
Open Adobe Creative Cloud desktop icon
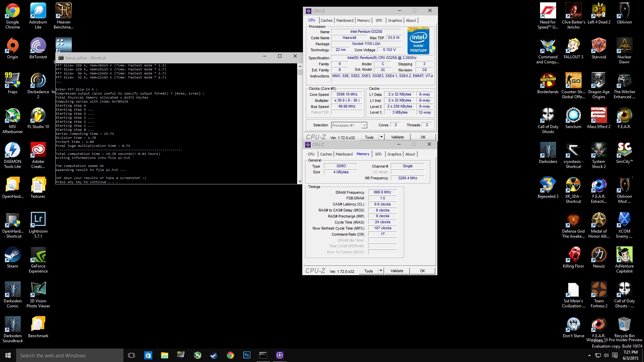pos(38,155)
